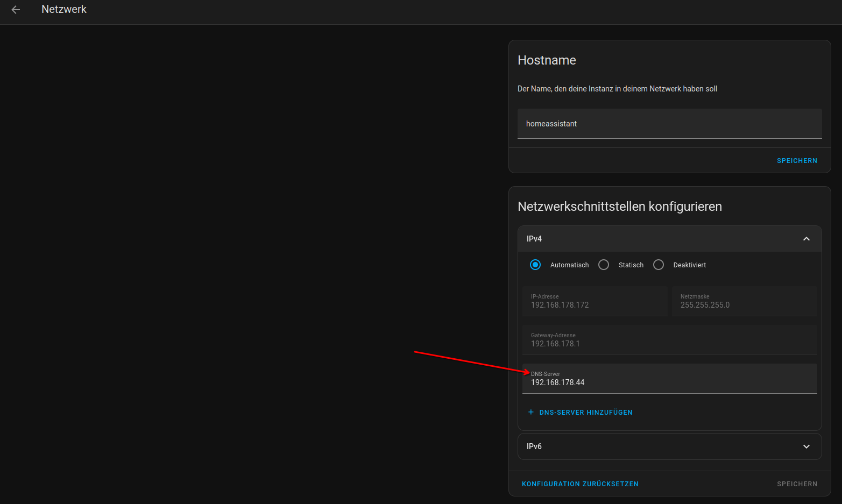Screen dimensions: 842x504
Task: Click the Gateway-Adresse field
Action: coord(669,340)
